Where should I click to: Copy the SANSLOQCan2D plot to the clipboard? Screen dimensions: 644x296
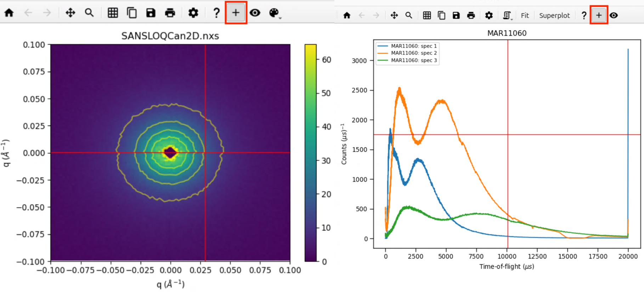point(132,13)
